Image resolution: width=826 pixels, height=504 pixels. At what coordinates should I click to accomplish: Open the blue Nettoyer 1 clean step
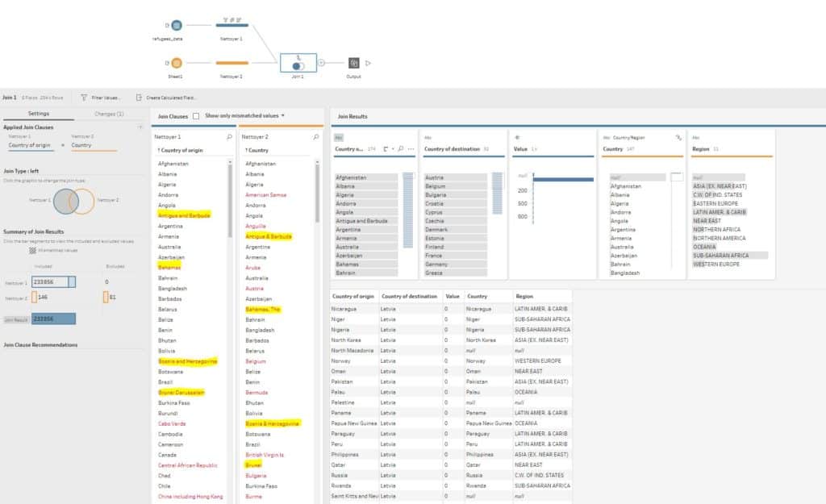(232, 25)
